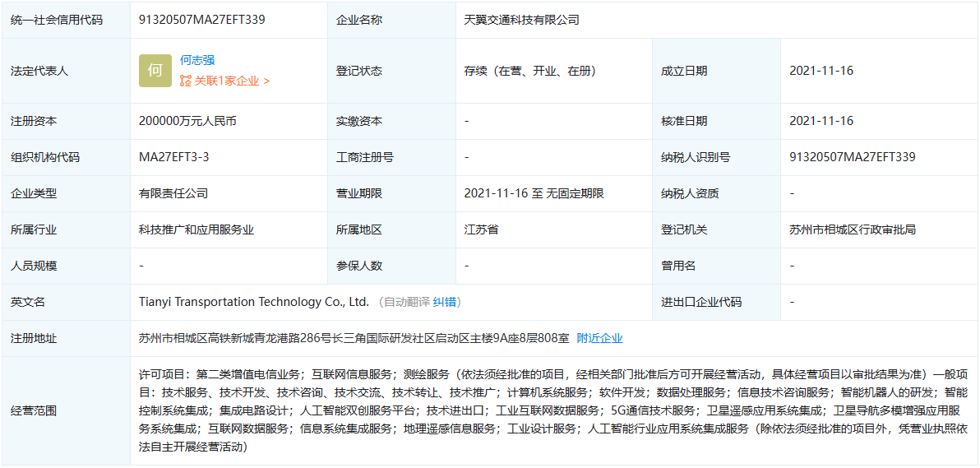This screenshot has width=980, height=468.
Task: Click the 纳税人资质 label
Action: click(x=690, y=193)
